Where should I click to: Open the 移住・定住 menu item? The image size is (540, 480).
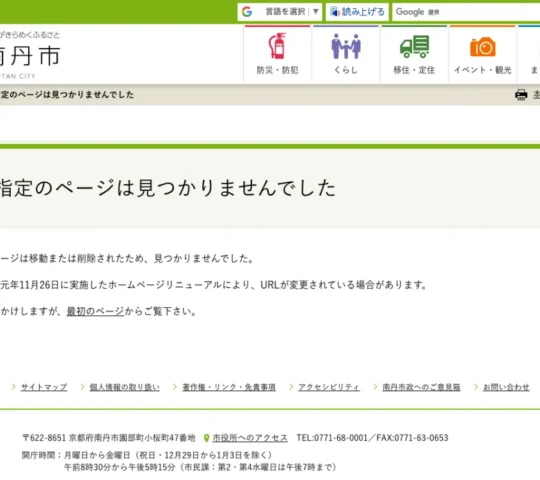[414, 54]
